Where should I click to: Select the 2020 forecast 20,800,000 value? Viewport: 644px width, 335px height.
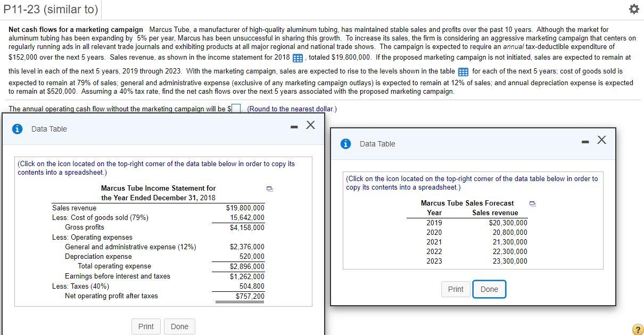pos(510,233)
